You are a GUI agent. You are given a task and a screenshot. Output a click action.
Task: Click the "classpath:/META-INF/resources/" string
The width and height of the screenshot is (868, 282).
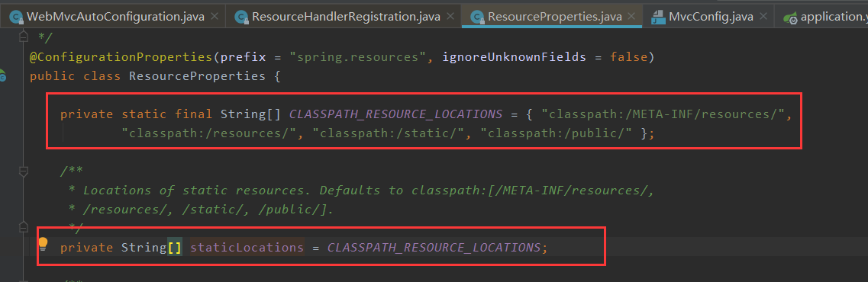click(663, 114)
